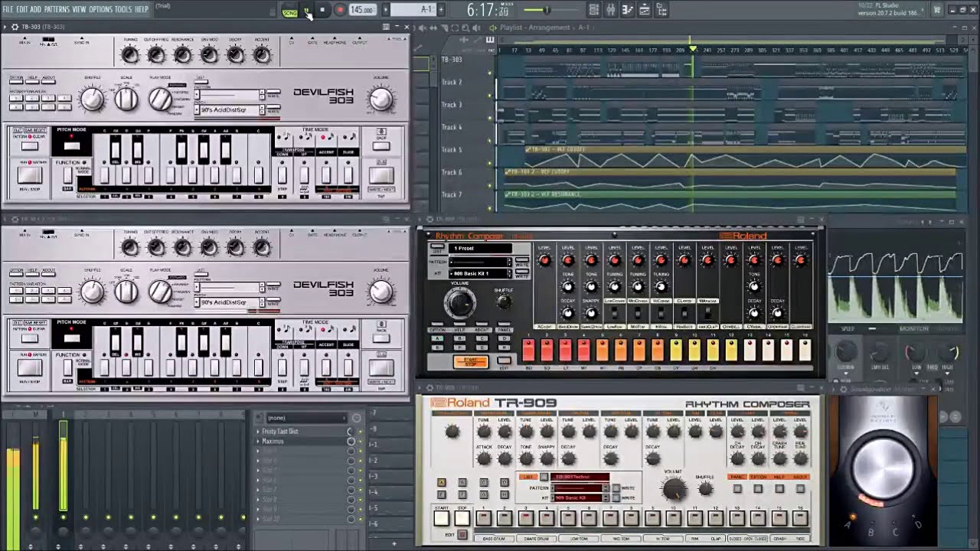Open the TR-909 kit dropdown '909 Basic Kit'
Image resolution: width=980 pixels, height=551 pixels.
tap(580, 498)
